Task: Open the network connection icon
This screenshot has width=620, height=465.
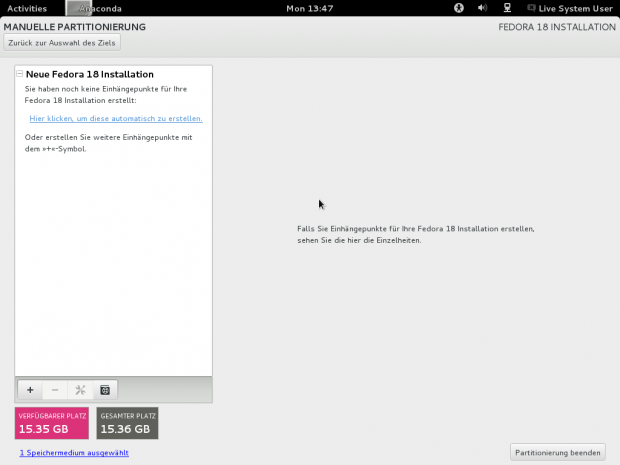Action: (x=507, y=8)
